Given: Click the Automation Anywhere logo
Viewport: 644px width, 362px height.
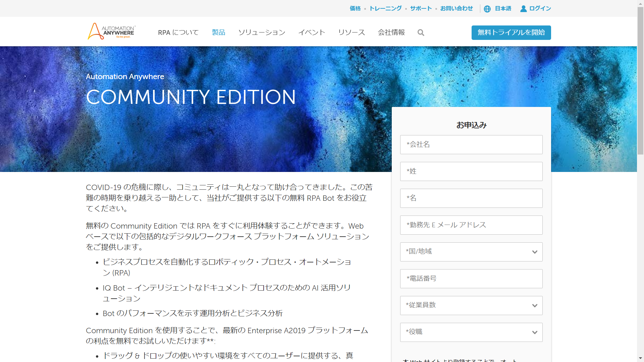Looking at the screenshot, I should tap(112, 31).
